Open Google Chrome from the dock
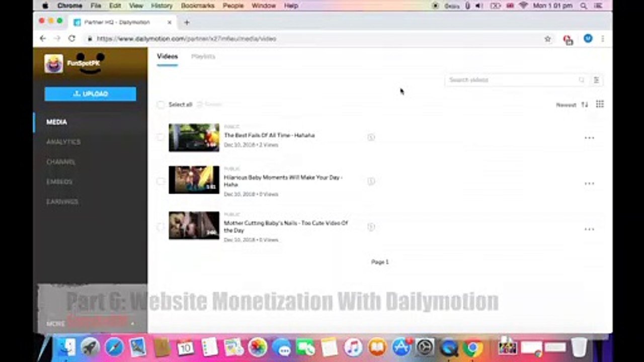The image size is (644, 362). [x=473, y=347]
